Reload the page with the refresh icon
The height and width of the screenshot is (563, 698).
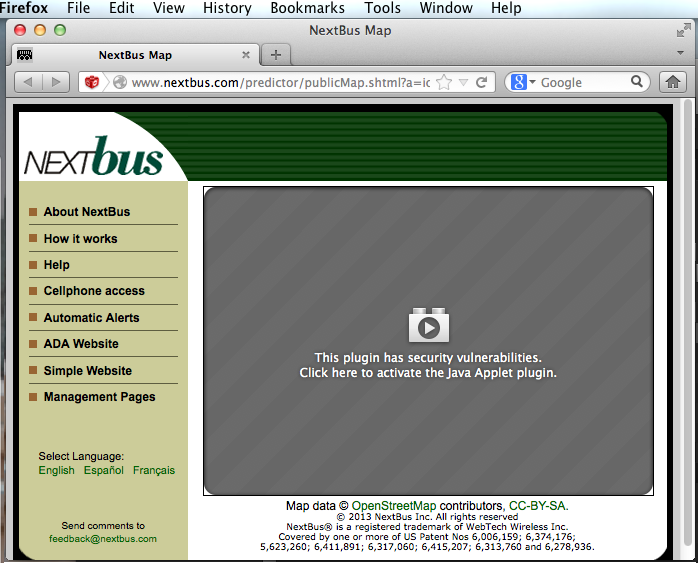[481, 82]
